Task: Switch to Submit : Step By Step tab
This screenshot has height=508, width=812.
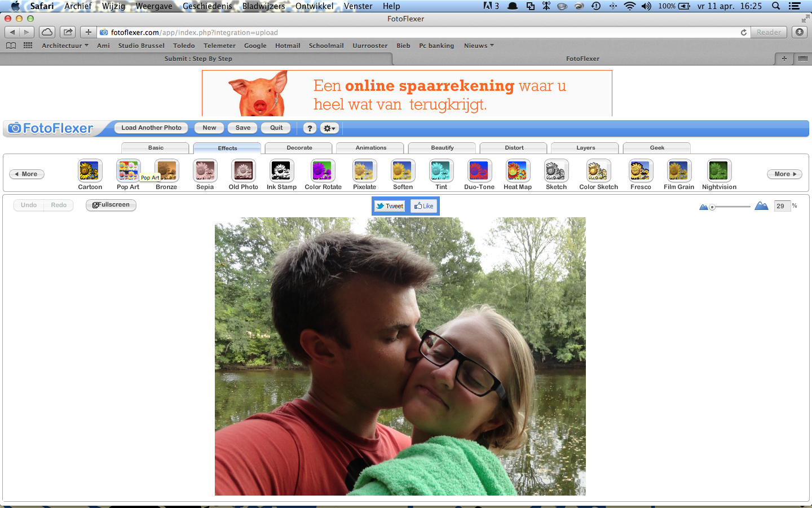Action: coord(197,59)
